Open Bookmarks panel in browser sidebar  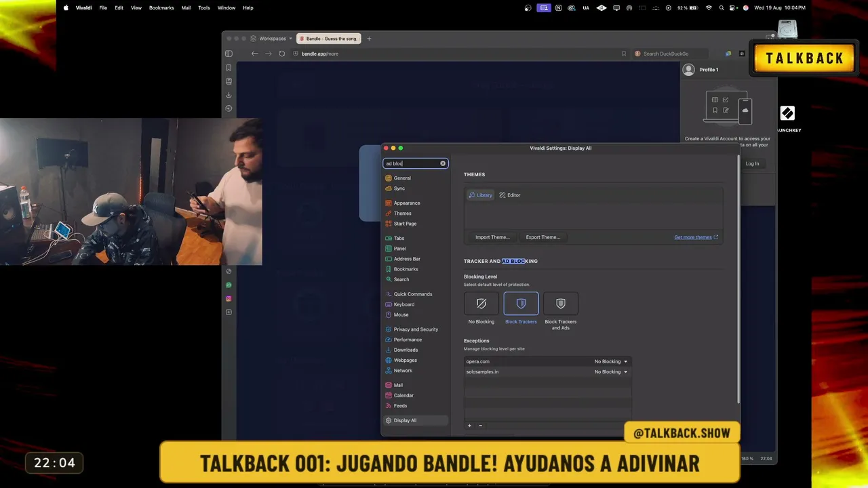pos(229,68)
